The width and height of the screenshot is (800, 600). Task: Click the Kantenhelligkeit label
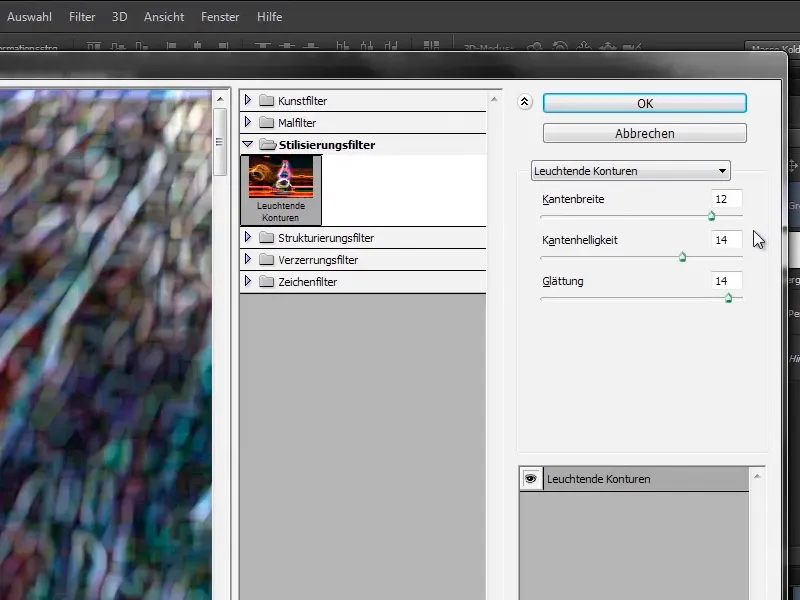[580, 240]
